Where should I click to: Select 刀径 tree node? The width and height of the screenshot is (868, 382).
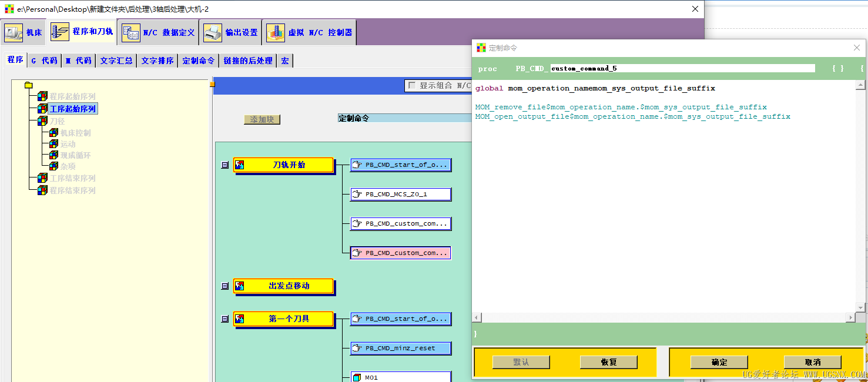[x=57, y=120]
